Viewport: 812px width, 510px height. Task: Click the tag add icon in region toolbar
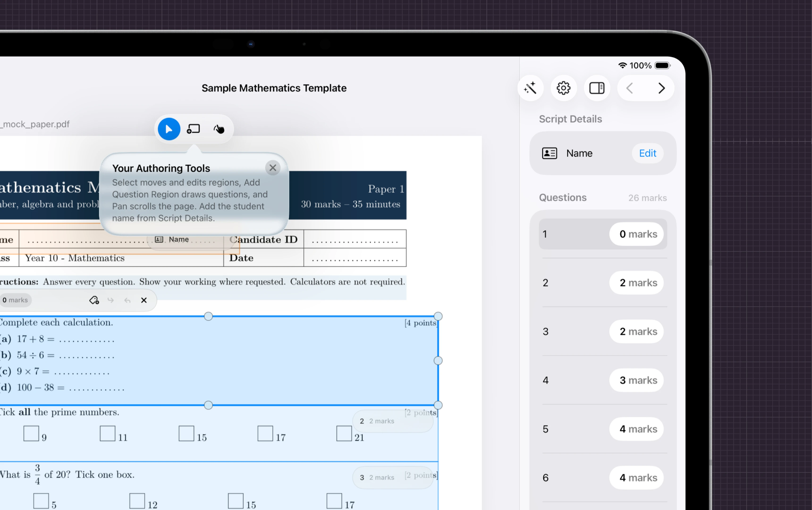click(x=94, y=300)
